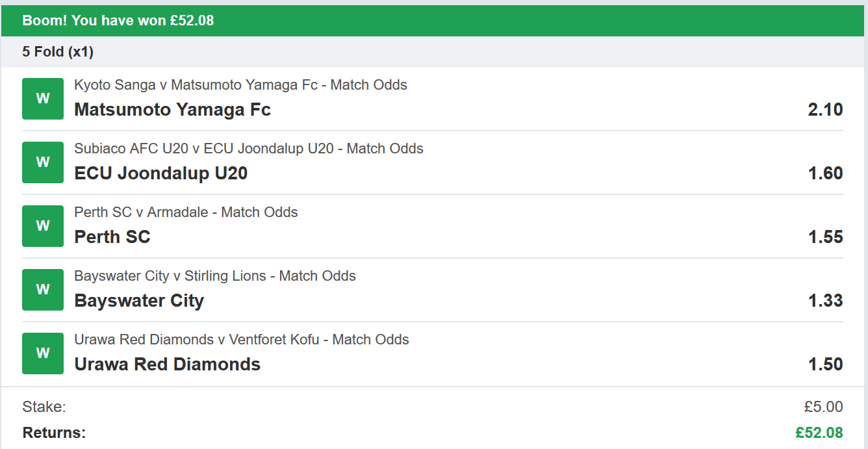Click the green £52.08 returns amount
The image size is (868, 449).
click(x=819, y=433)
